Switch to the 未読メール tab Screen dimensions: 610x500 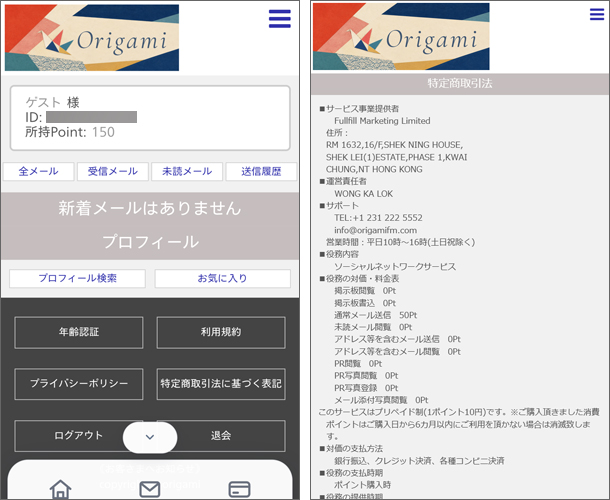point(187,171)
